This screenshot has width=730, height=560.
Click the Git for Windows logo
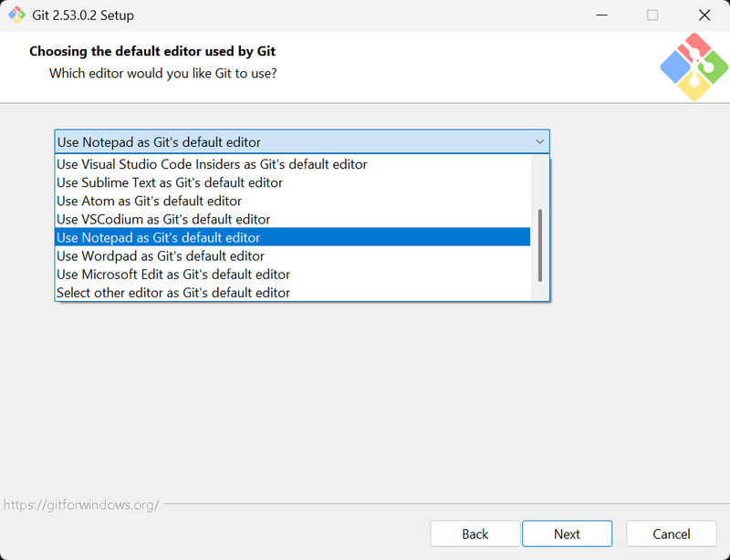[x=693, y=67]
